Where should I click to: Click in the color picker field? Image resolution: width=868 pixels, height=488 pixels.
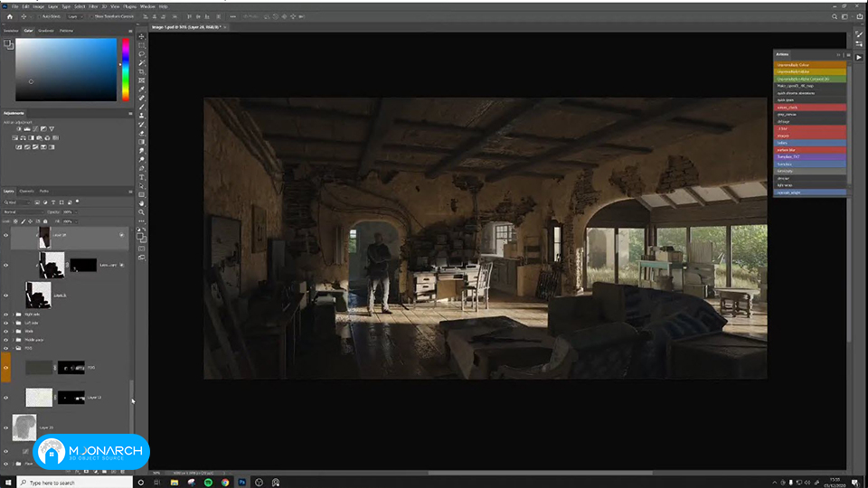66,70
